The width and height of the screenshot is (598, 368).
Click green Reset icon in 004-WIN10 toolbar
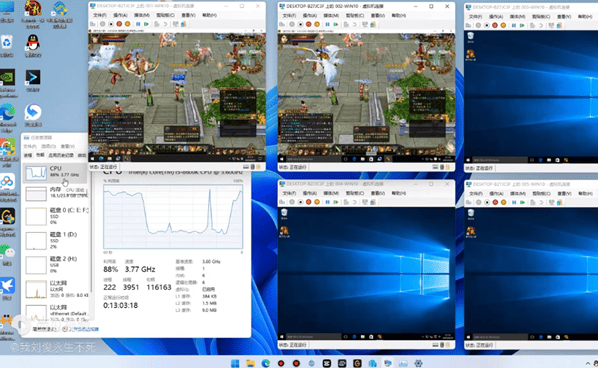click(x=336, y=202)
